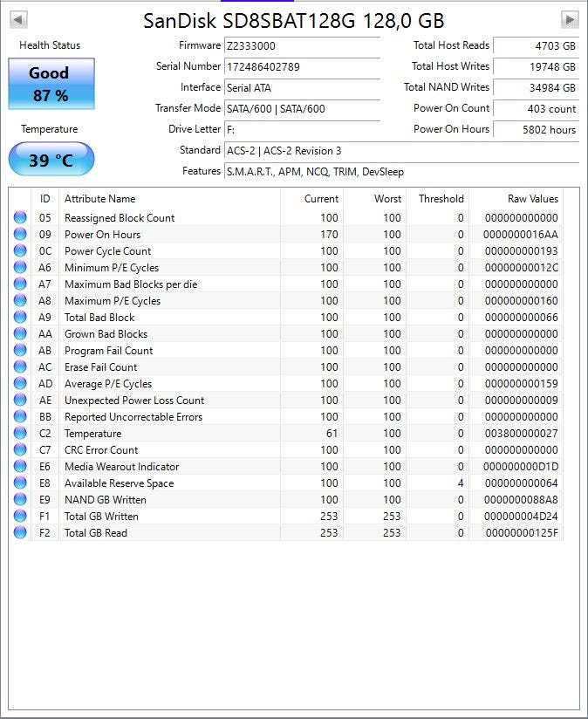588x719 pixels.
Task: Click raw value 003800000027
Action: (522, 434)
